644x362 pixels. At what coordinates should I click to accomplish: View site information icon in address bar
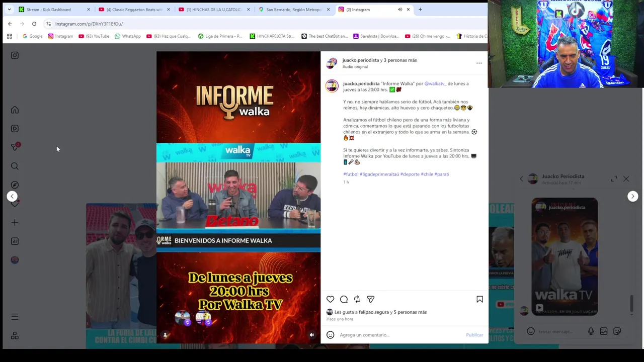coord(48,24)
